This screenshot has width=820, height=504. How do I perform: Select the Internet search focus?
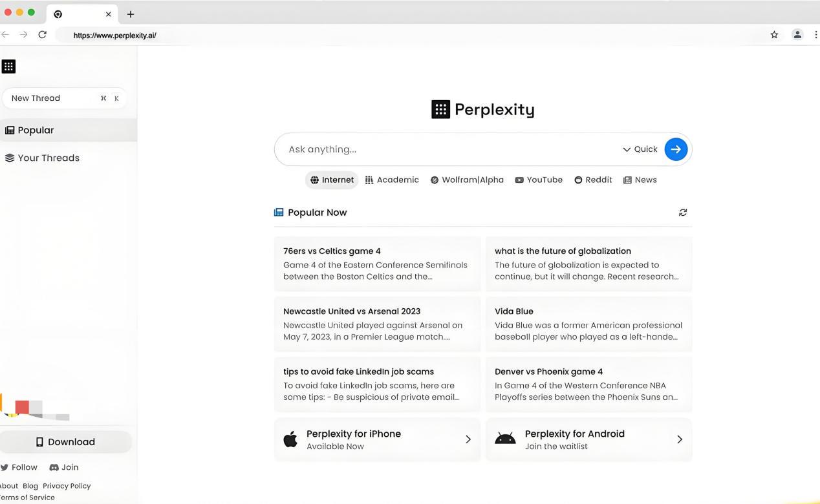click(332, 180)
